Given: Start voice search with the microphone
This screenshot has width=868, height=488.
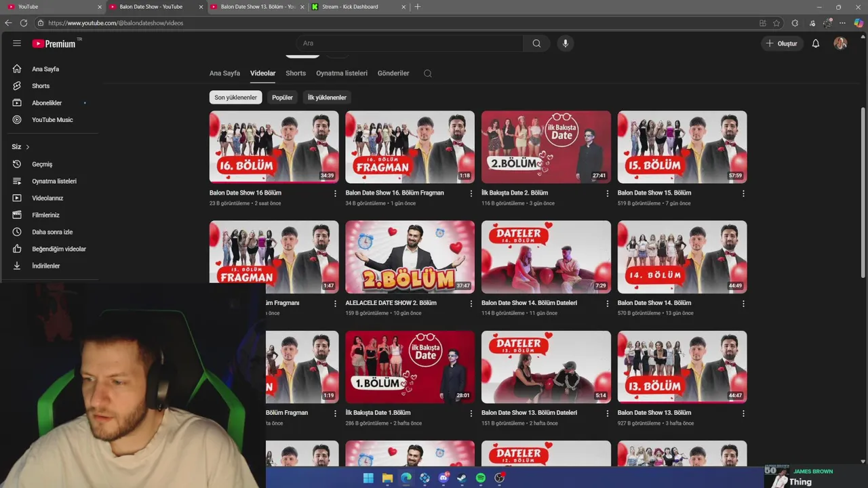Looking at the screenshot, I should pos(566,43).
